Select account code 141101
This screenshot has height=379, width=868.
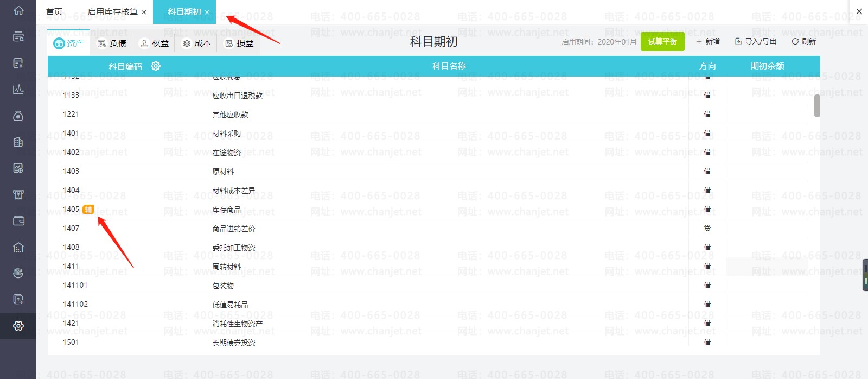(x=75, y=285)
